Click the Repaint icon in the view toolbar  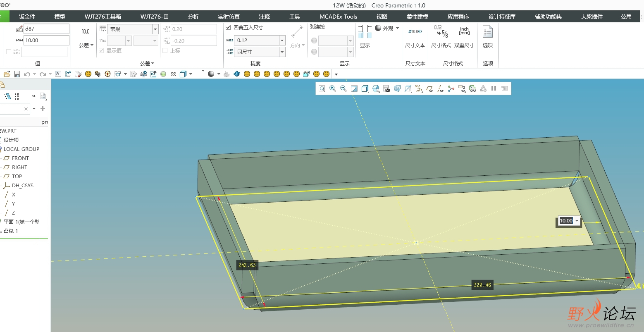[354, 88]
